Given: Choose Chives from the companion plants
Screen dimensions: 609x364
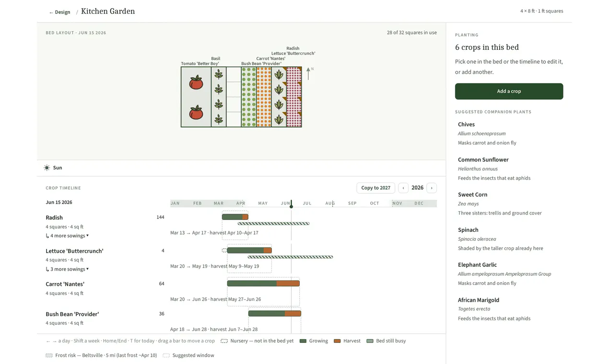Looking at the screenshot, I should point(509,133).
